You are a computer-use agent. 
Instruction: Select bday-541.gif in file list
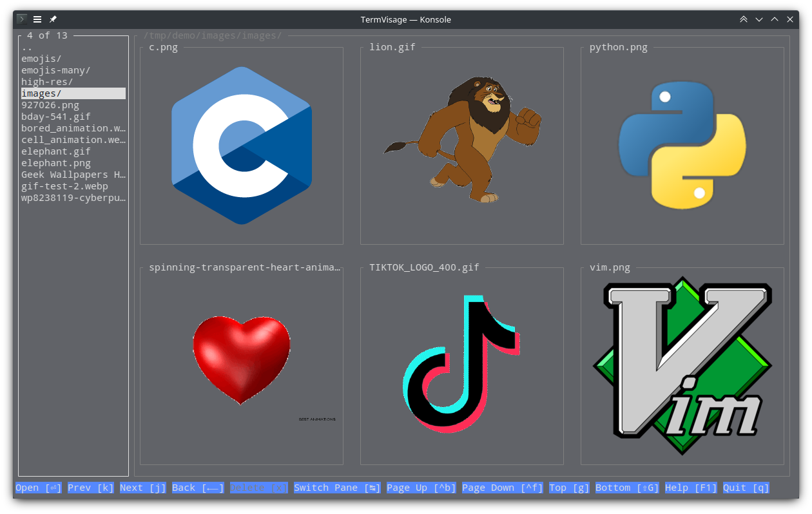[x=73, y=117]
